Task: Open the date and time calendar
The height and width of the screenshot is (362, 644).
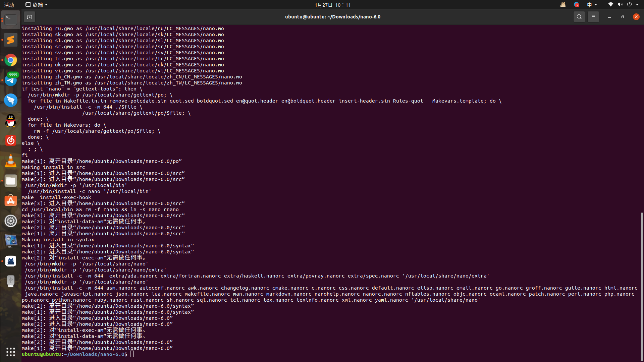Action: [332, 5]
